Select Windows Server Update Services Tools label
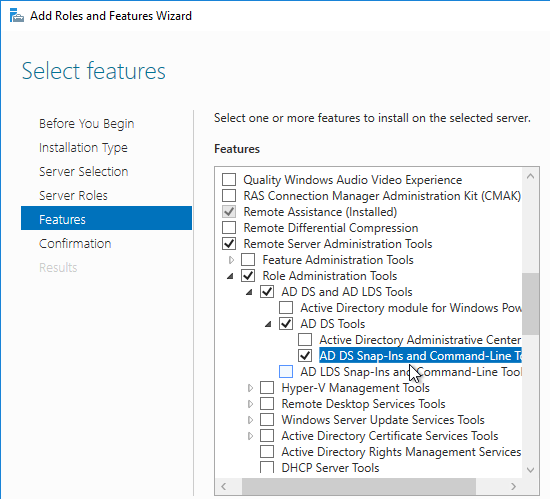Viewport: 550px width, 499px height. pos(383,420)
